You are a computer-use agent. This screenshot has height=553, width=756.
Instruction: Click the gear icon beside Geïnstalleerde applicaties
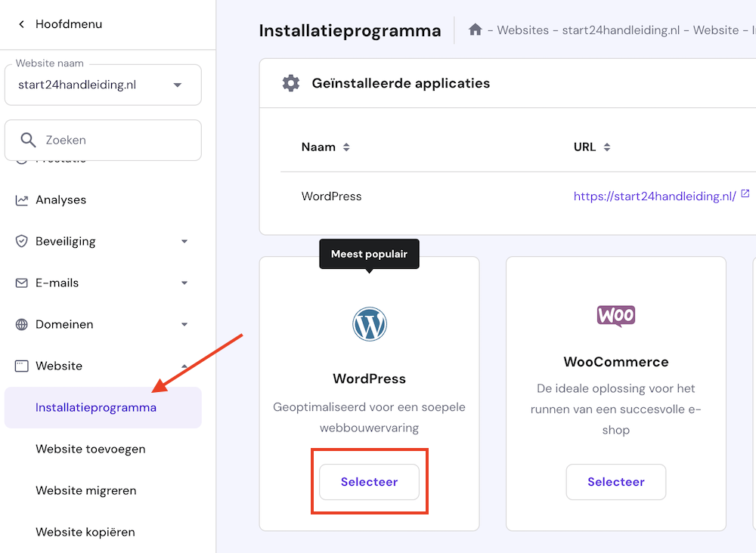pos(291,83)
